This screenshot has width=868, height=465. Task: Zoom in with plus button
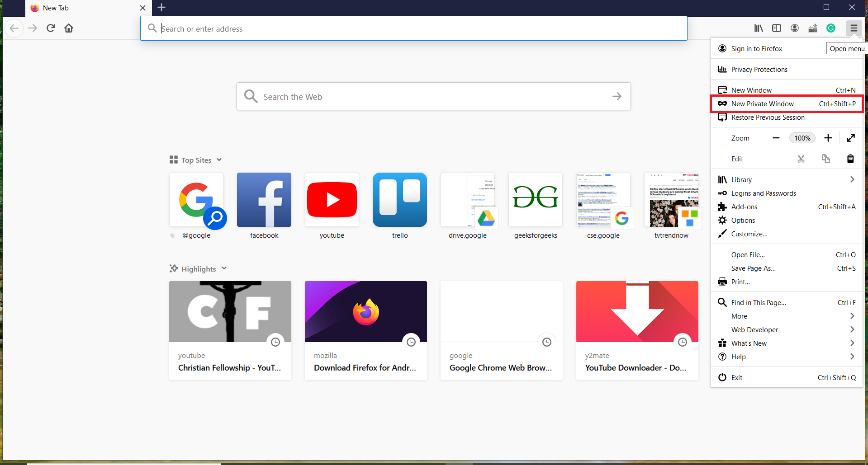[828, 138]
